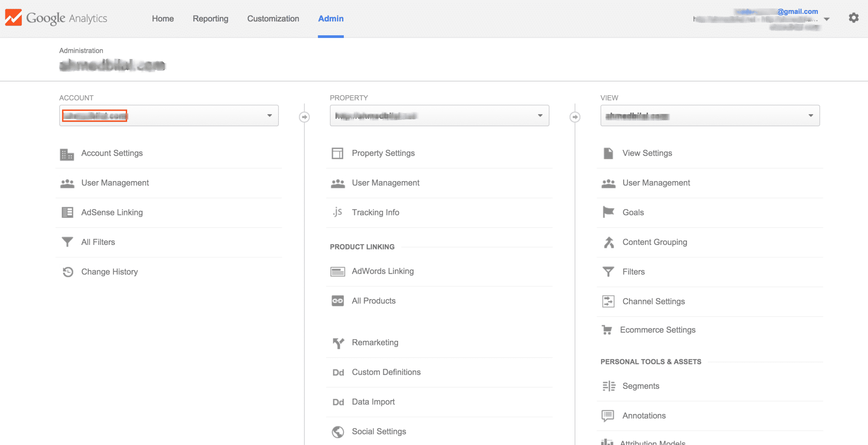Open Account Settings via the building icon

[x=67, y=154]
